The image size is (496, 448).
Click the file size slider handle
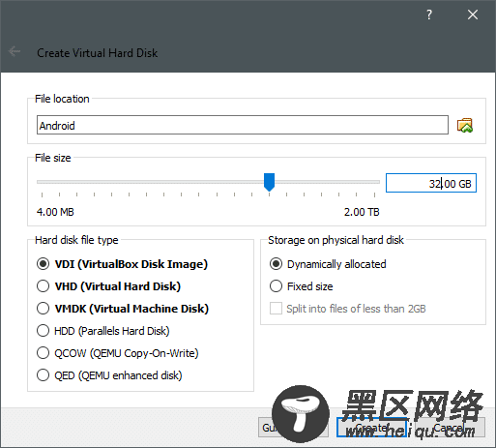(269, 182)
